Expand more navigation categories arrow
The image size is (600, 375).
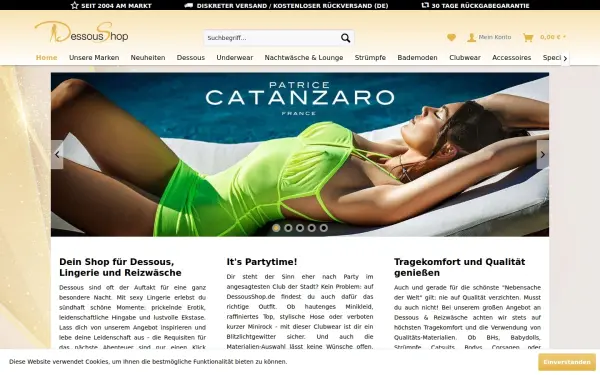click(x=565, y=59)
